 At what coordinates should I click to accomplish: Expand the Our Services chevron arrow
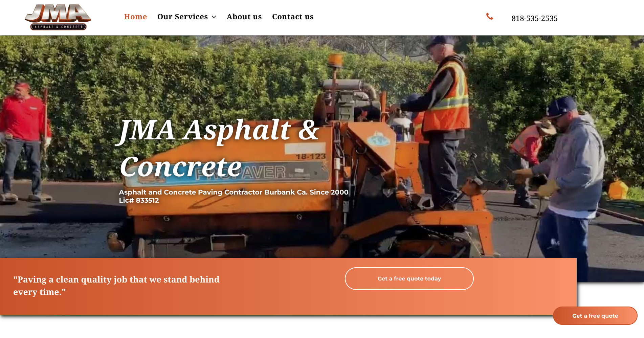coord(214,17)
